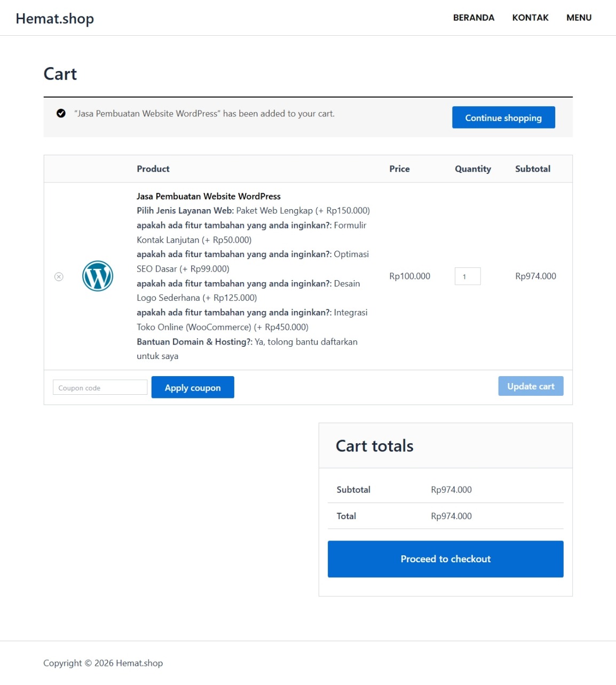The image size is (616, 685).
Task: Click the Cart page heading
Action: (x=60, y=74)
